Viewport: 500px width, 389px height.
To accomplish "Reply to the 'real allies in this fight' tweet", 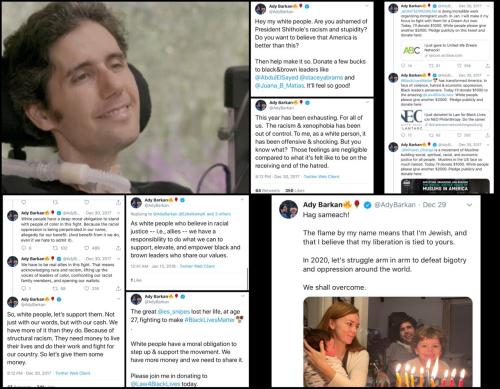I will pos(24,288).
